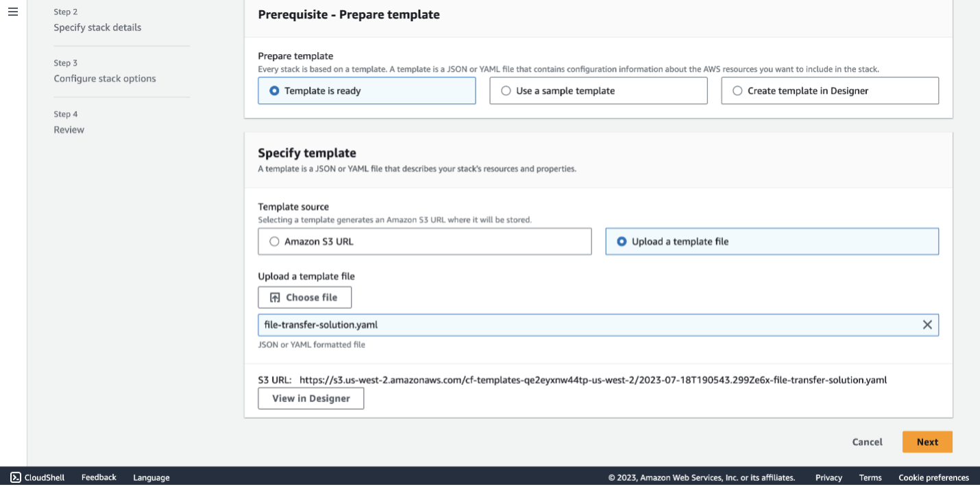Clear the file-transfer-solution.yaml file selection

point(928,325)
